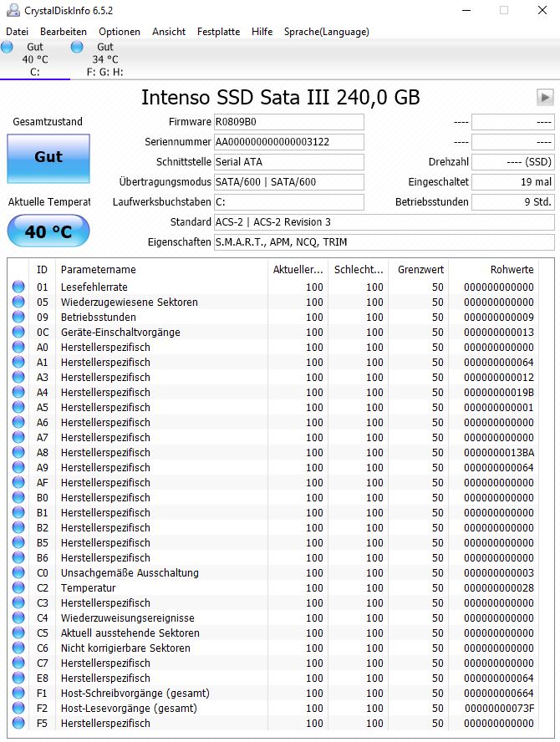Image resolution: width=560 pixels, height=742 pixels.
Task: Click the status icon for row A4
Action: (x=18, y=392)
